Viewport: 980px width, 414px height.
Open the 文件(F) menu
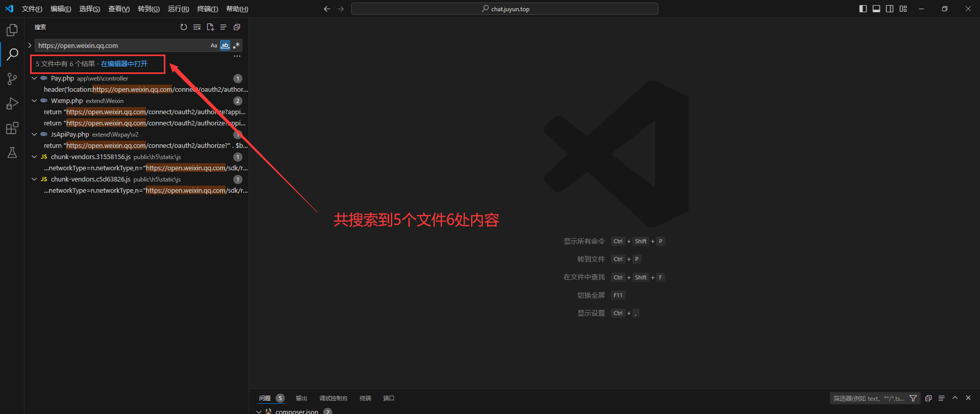click(x=32, y=9)
